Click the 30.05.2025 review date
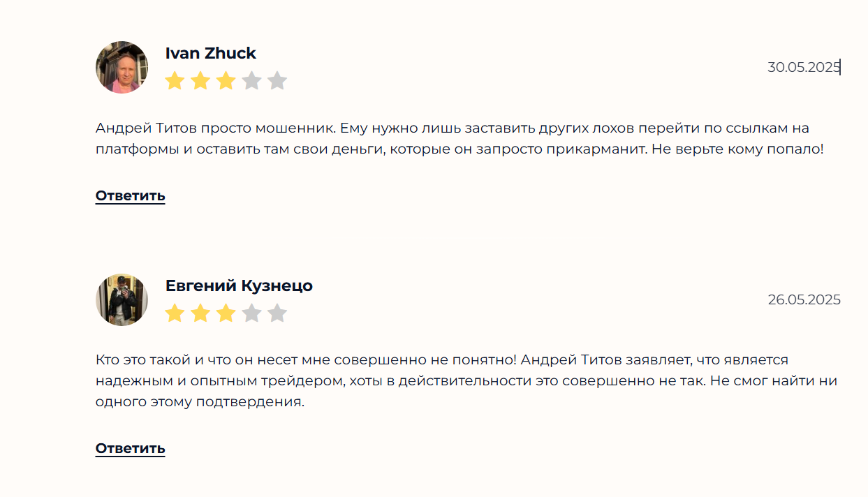This screenshot has width=868, height=497. 804,67
